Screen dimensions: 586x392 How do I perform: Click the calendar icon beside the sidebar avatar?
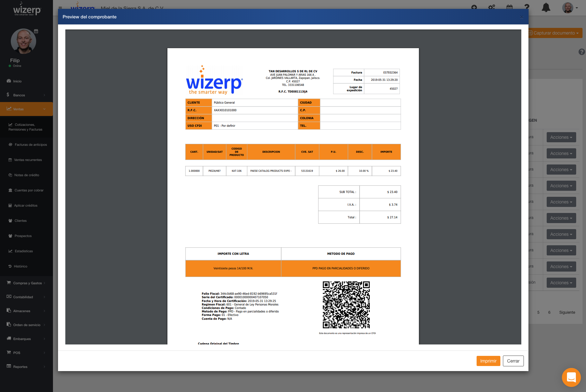tap(36, 31)
